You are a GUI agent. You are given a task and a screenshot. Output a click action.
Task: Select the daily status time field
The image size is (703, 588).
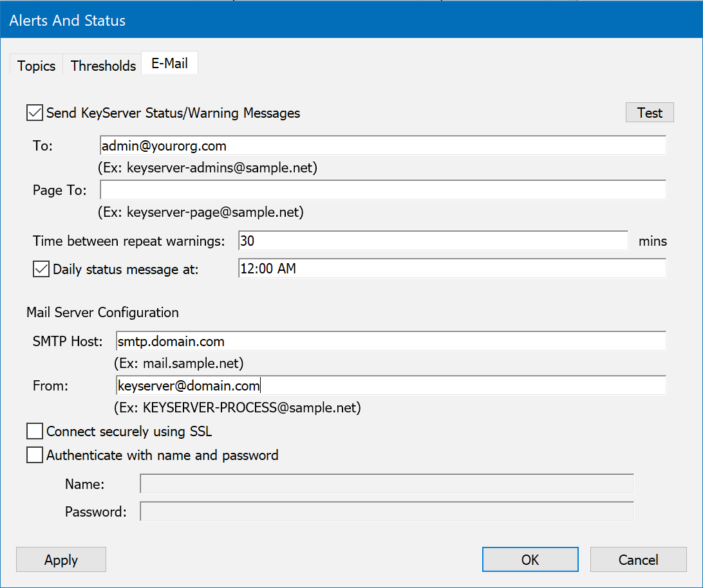click(451, 269)
